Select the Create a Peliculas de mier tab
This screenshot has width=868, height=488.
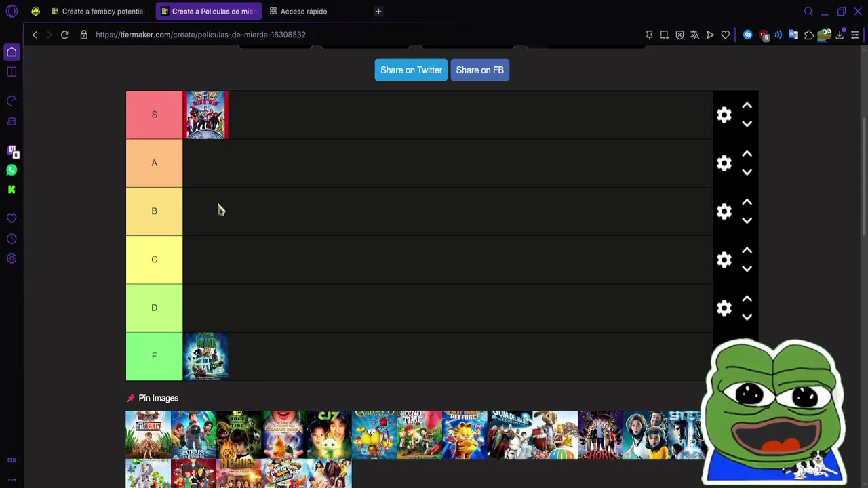coord(209,12)
